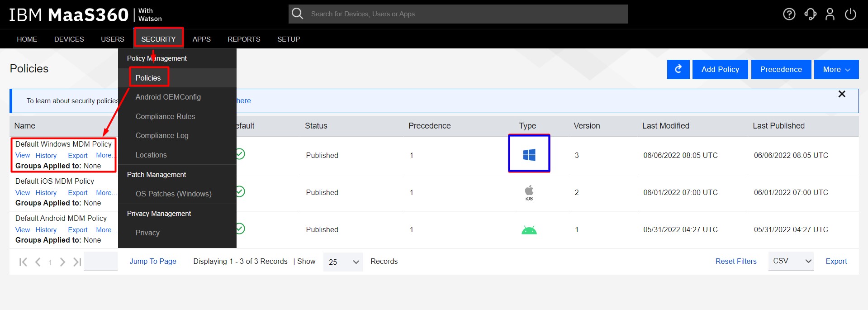Open the REPORTS menu

(x=244, y=39)
